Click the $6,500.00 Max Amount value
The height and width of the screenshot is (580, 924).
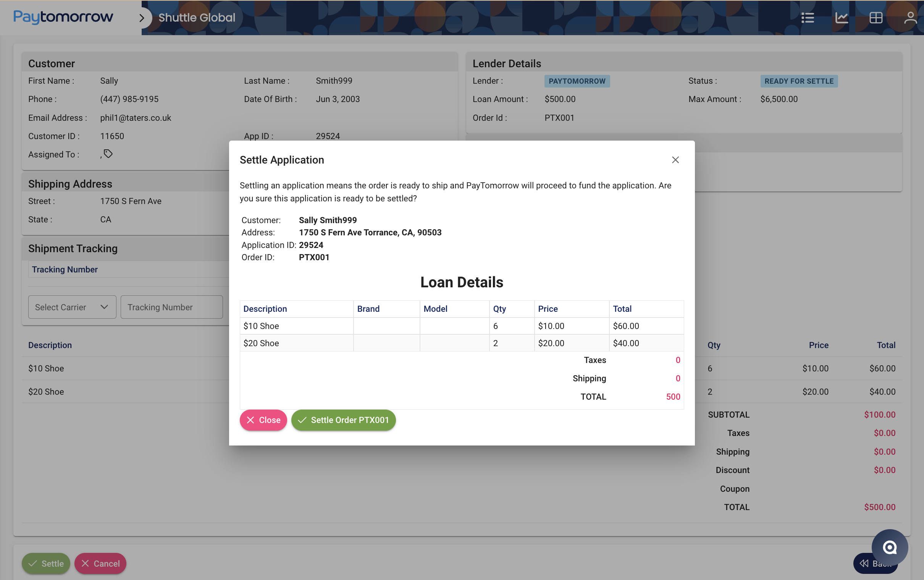(x=779, y=99)
